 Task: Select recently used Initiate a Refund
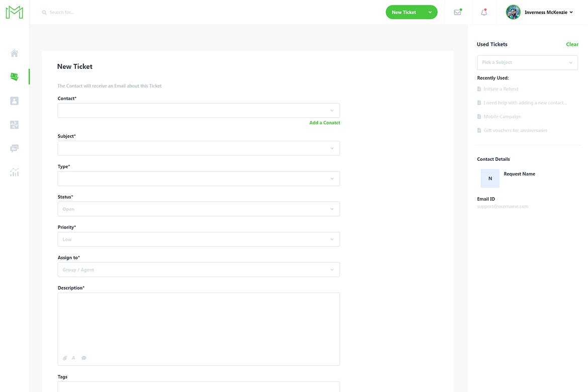[x=501, y=89]
